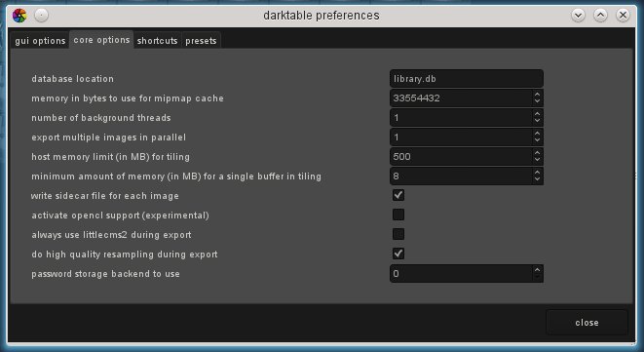Maximize the preferences window

click(x=600, y=16)
